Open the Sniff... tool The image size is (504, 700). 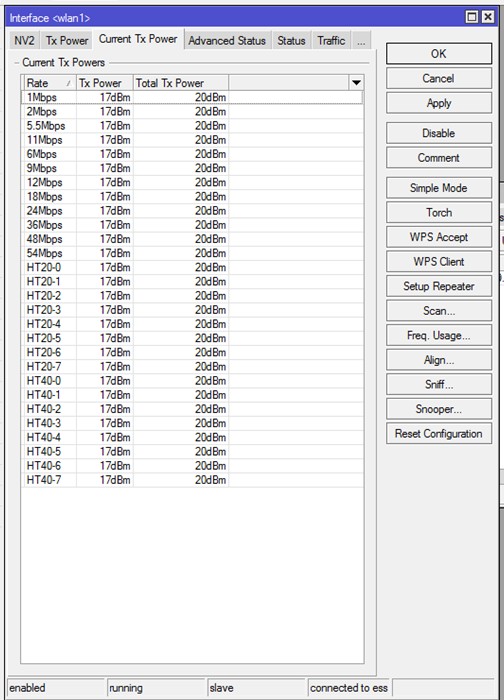pos(439,384)
